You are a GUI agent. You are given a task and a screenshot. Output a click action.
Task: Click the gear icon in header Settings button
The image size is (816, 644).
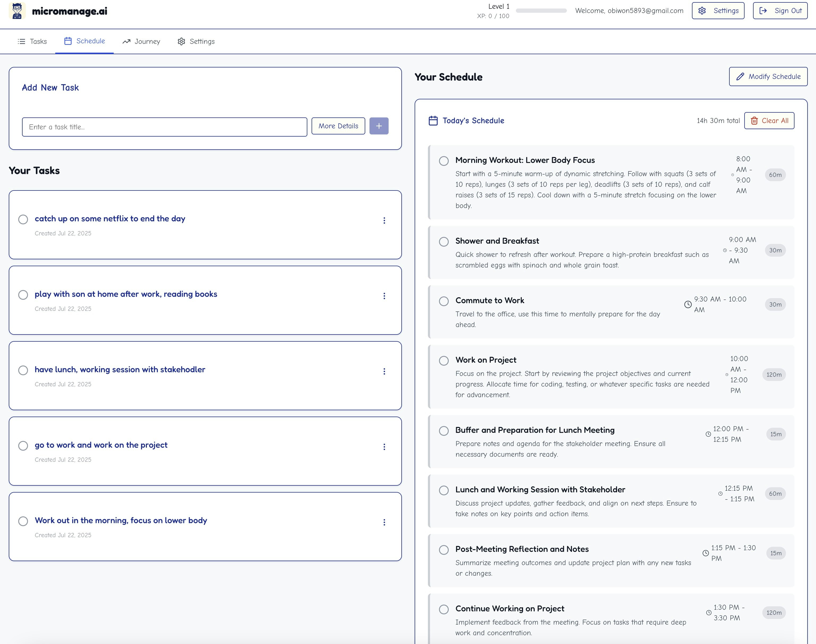[x=702, y=11]
